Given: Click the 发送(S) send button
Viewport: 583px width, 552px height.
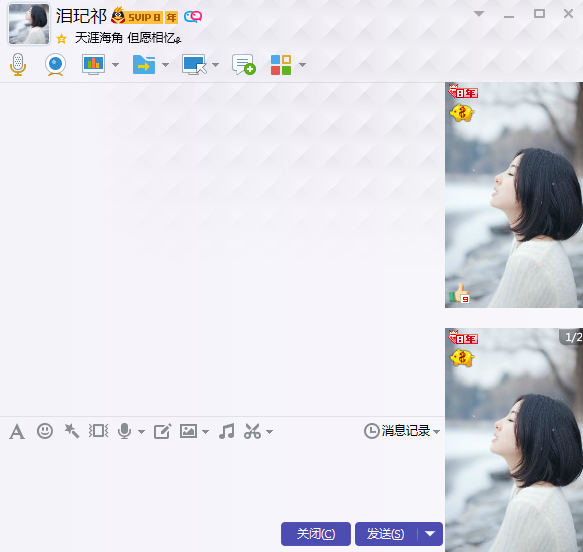Looking at the screenshot, I should (386, 534).
